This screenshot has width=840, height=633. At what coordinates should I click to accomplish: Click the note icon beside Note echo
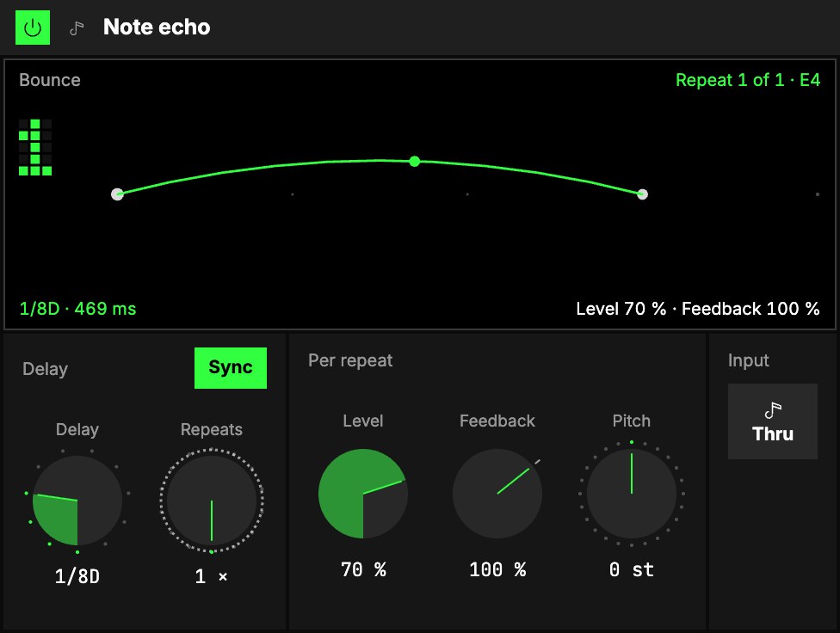pyautogui.click(x=77, y=28)
